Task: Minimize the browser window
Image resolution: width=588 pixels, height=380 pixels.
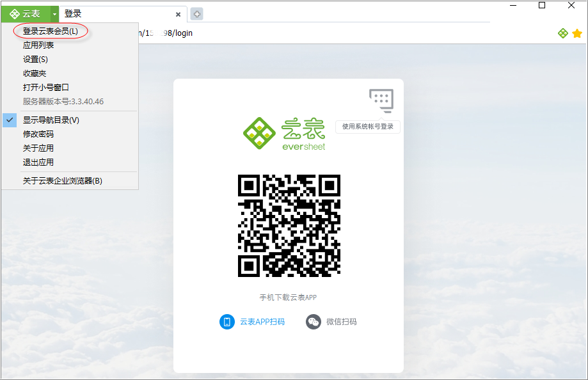Action: pyautogui.click(x=513, y=6)
